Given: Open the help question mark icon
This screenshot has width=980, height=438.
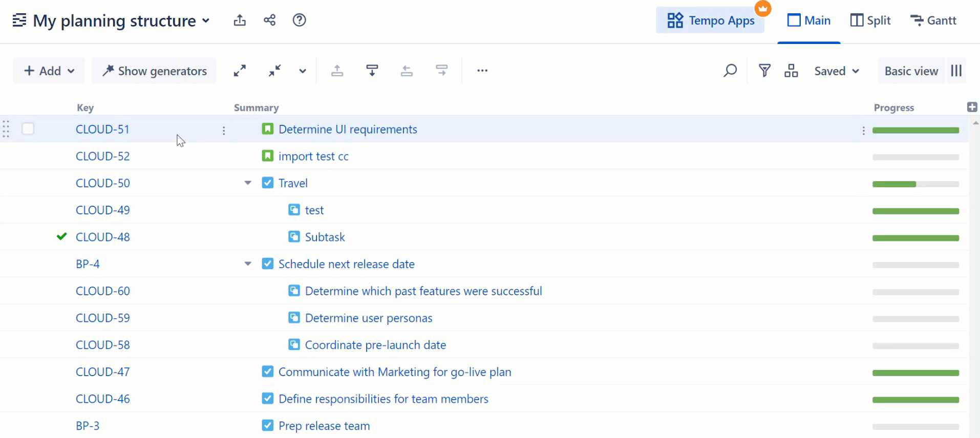Looking at the screenshot, I should pos(299,20).
